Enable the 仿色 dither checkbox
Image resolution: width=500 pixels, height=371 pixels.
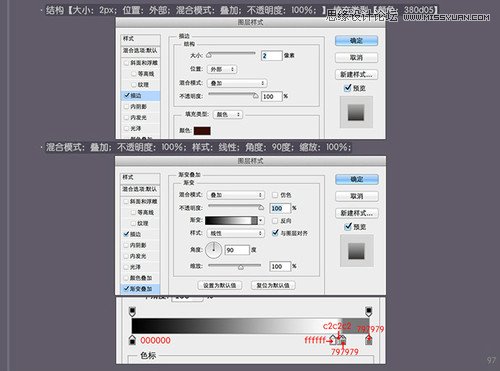click(275, 195)
